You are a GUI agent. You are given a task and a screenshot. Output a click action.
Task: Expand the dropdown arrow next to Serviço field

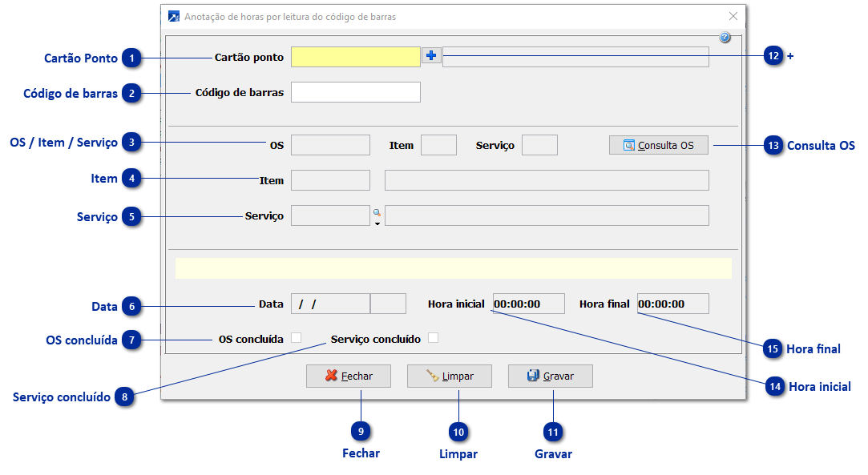[x=377, y=224]
